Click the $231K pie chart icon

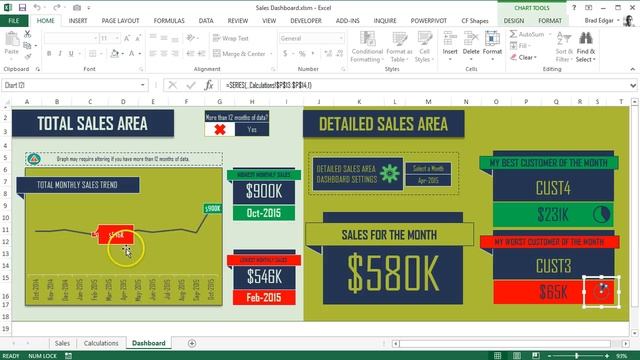pyautogui.click(x=602, y=215)
